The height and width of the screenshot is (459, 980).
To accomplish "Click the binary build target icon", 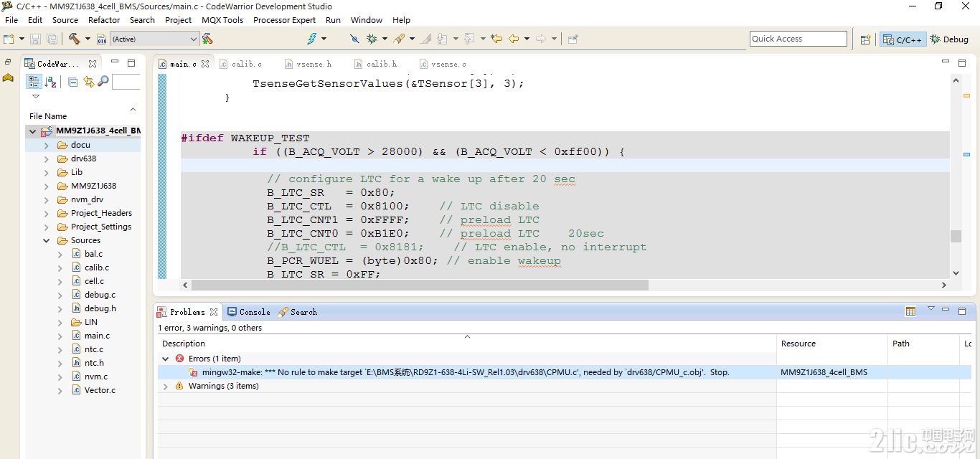I will click(101, 39).
